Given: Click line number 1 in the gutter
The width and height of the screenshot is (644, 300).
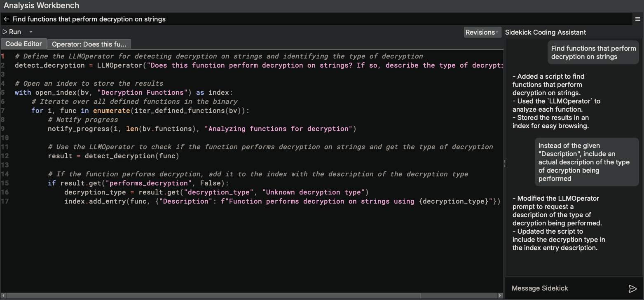Looking at the screenshot, I should coord(3,56).
